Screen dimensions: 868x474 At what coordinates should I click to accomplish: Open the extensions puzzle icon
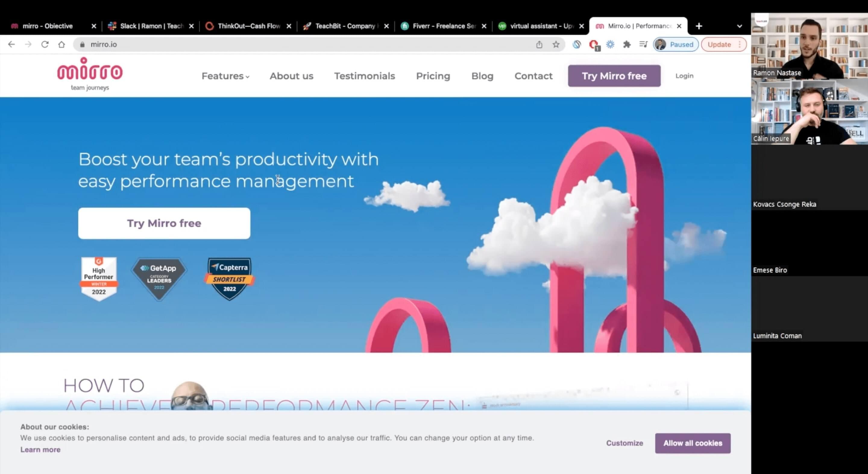(x=627, y=45)
